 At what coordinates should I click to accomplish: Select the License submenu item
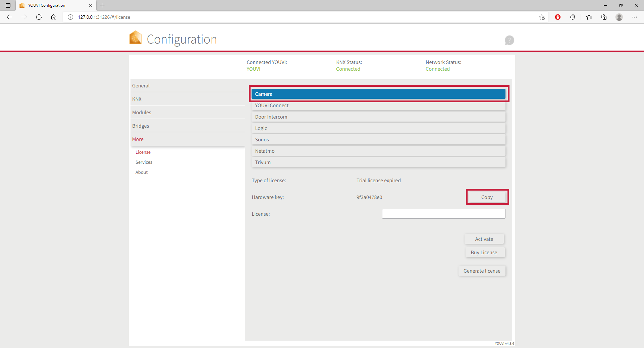click(143, 152)
